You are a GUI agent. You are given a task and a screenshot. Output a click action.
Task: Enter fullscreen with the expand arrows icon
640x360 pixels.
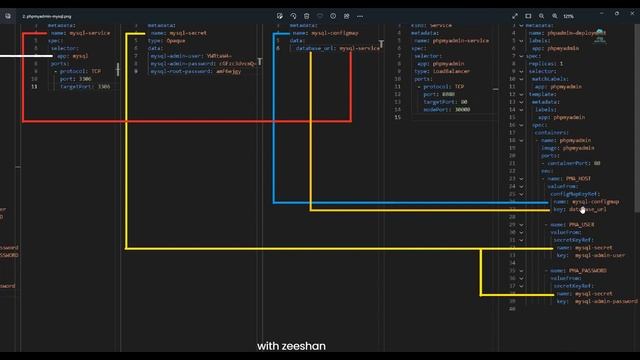pyautogui.click(x=515, y=16)
